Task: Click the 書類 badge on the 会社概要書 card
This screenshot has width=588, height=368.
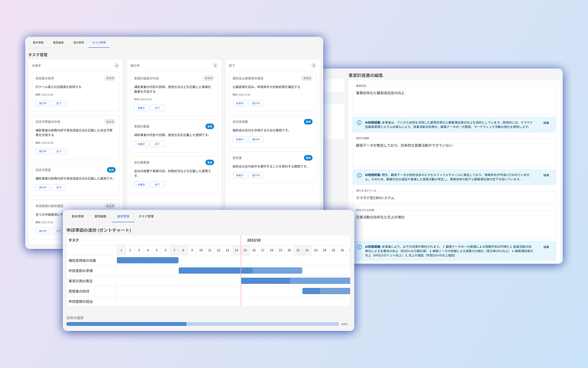Action: pyautogui.click(x=210, y=162)
